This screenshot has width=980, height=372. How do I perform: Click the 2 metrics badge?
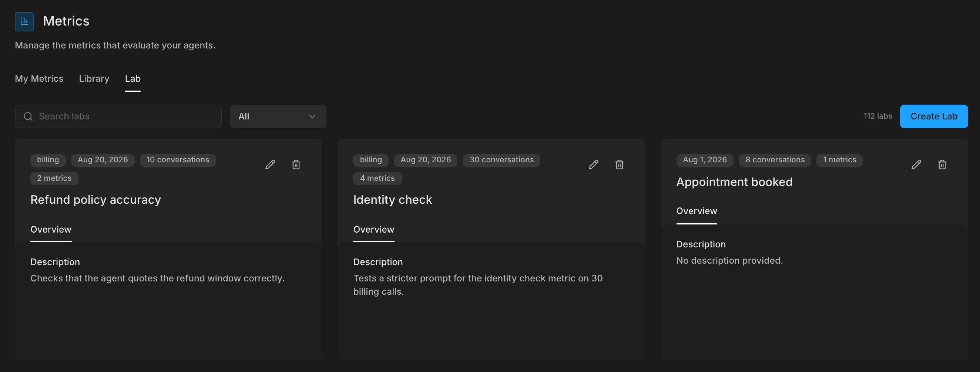click(x=54, y=179)
